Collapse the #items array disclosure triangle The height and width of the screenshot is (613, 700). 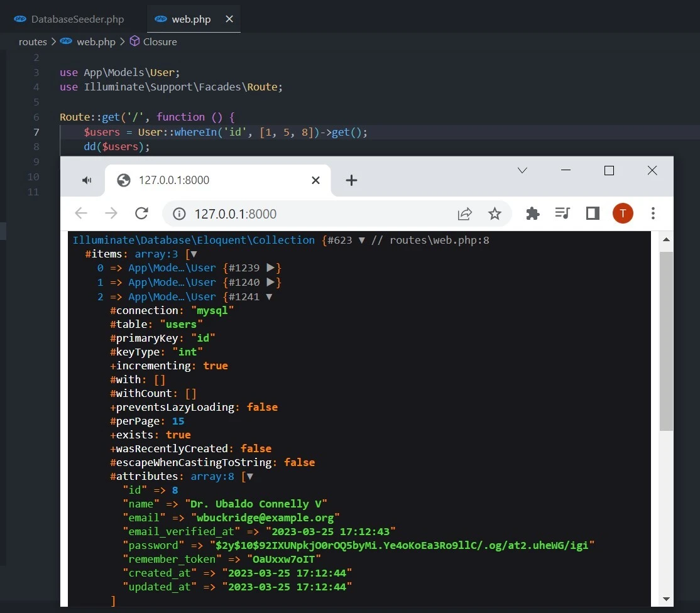point(193,254)
